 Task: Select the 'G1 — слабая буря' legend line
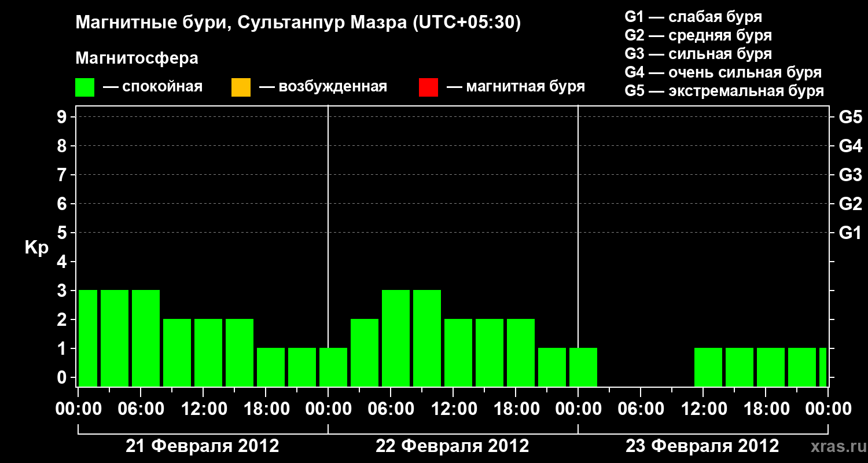pos(693,17)
